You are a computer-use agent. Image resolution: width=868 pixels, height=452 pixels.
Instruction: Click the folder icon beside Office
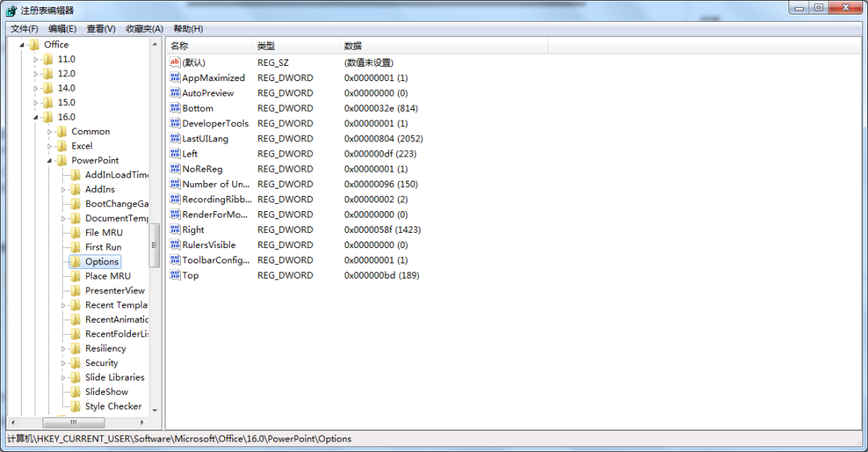point(35,45)
